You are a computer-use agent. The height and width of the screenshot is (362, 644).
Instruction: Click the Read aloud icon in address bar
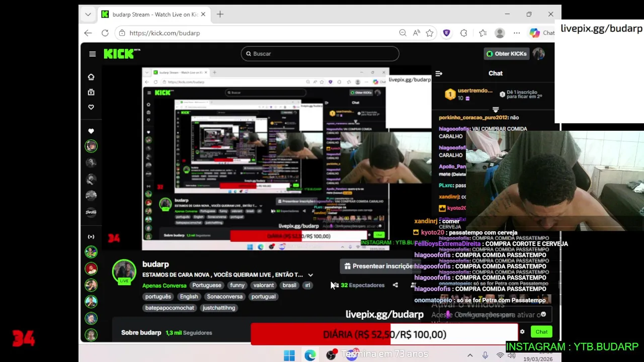click(x=417, y=33)
